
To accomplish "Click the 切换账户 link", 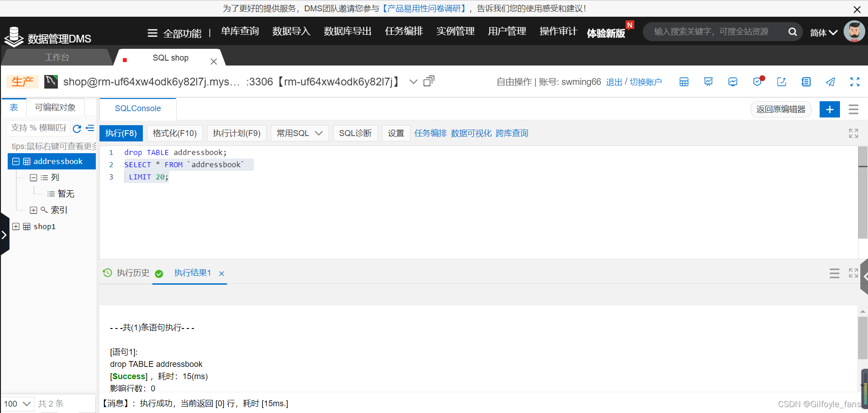I will pyautogui.click(x=646, y=82).
